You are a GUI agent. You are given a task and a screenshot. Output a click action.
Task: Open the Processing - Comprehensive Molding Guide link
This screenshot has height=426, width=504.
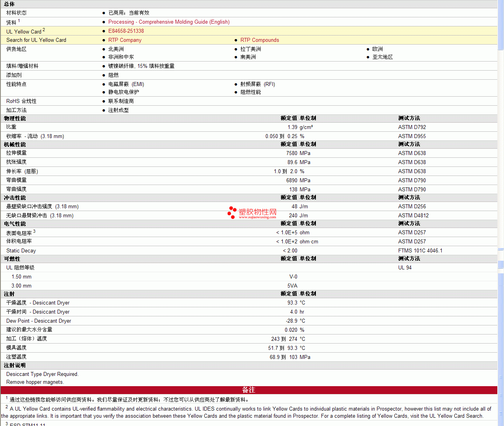click(169, 22)
